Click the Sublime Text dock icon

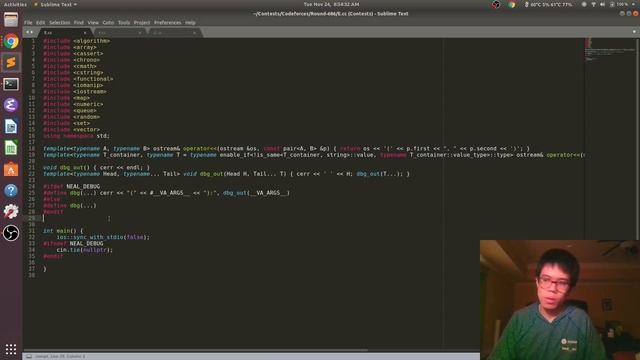click(x=11, y=62)
